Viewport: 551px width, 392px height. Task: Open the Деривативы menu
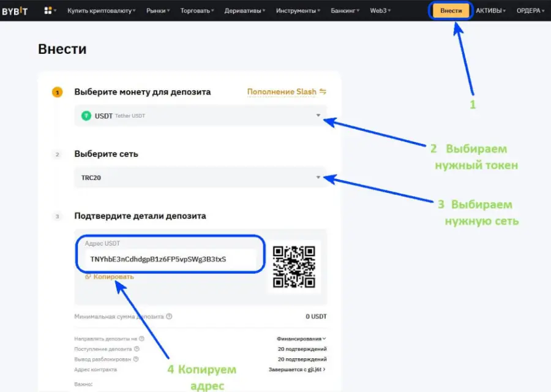click(x=244, y=10)
